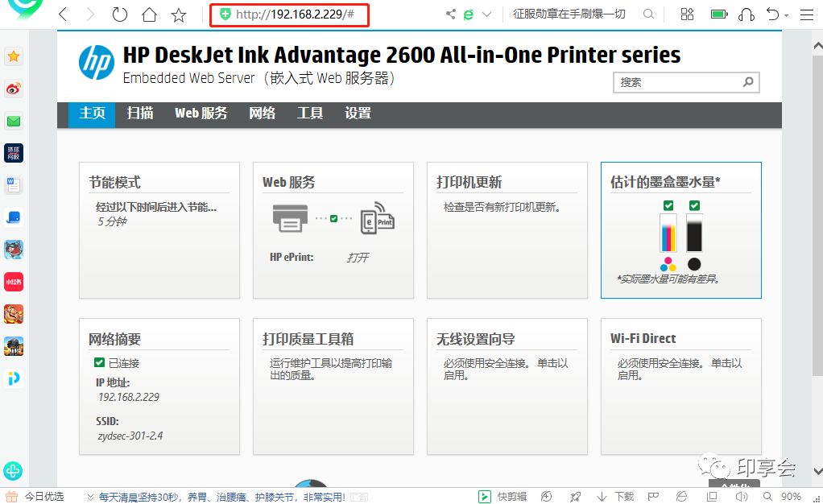Click the 5 分钟 energy save value
823x504 pixels.
(x=112, y=221)
